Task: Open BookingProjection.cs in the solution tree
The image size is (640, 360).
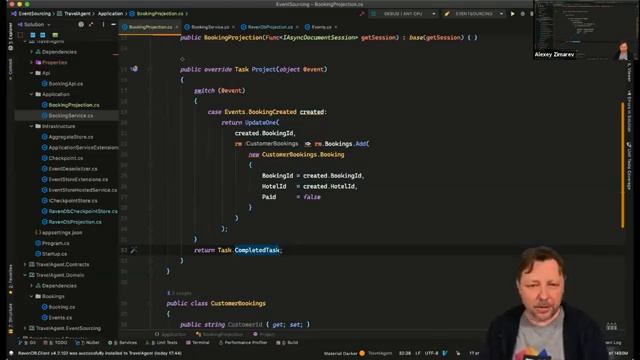Action: [x=73, y=105]
